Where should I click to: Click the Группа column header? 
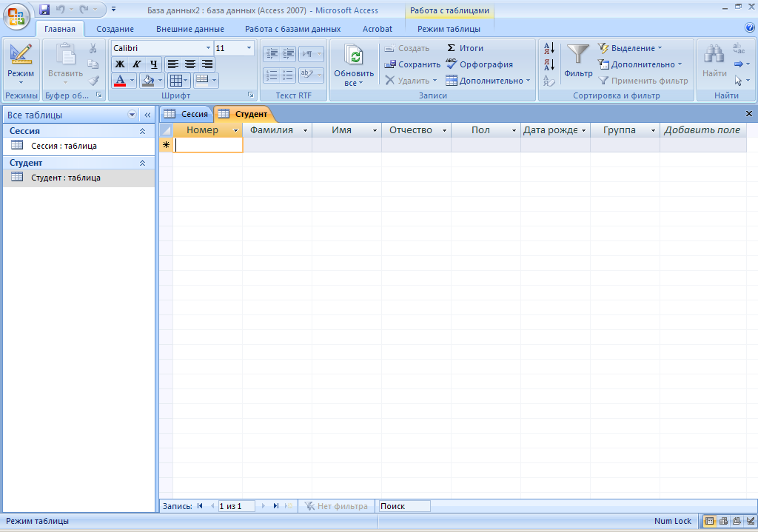(625, 130)
